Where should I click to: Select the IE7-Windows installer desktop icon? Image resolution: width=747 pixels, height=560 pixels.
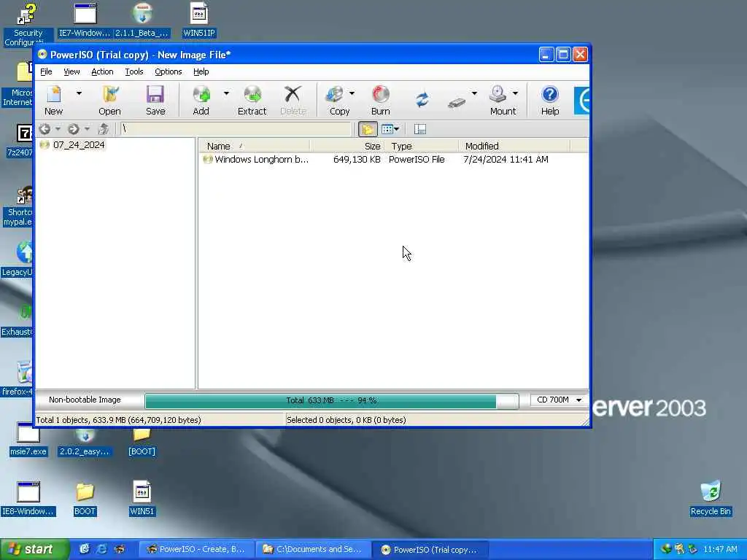(85, 20)
